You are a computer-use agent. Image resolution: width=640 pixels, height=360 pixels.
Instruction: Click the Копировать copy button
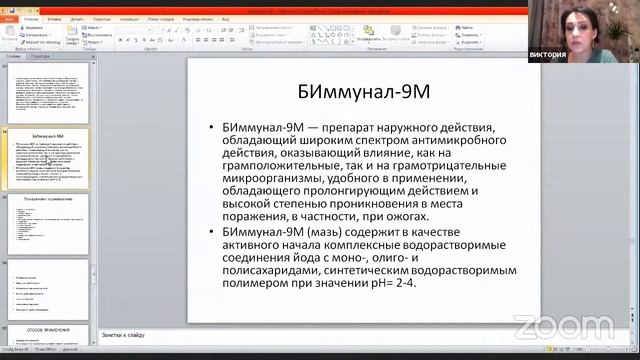[34, 35]
